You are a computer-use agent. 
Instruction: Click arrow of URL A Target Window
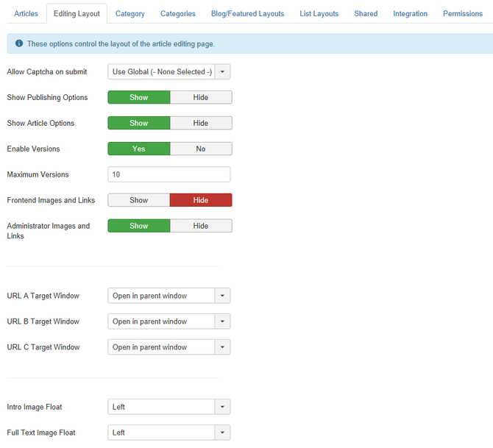tap(222, 296)
